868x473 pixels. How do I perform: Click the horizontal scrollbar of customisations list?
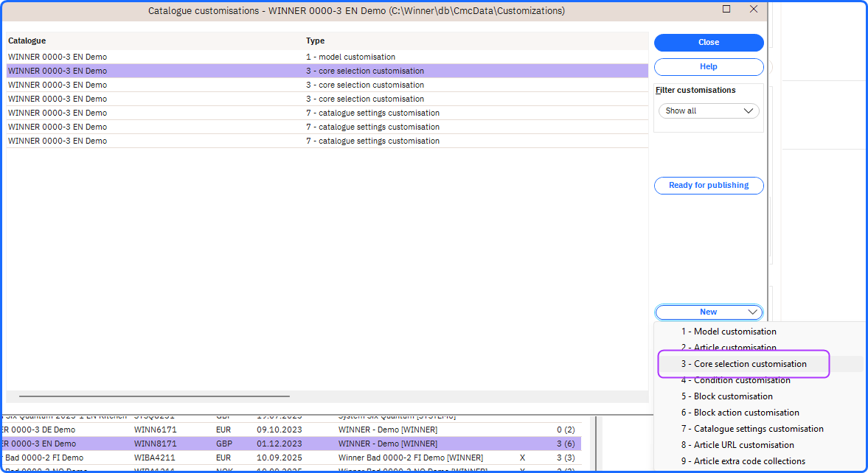[x=154, y=396]
